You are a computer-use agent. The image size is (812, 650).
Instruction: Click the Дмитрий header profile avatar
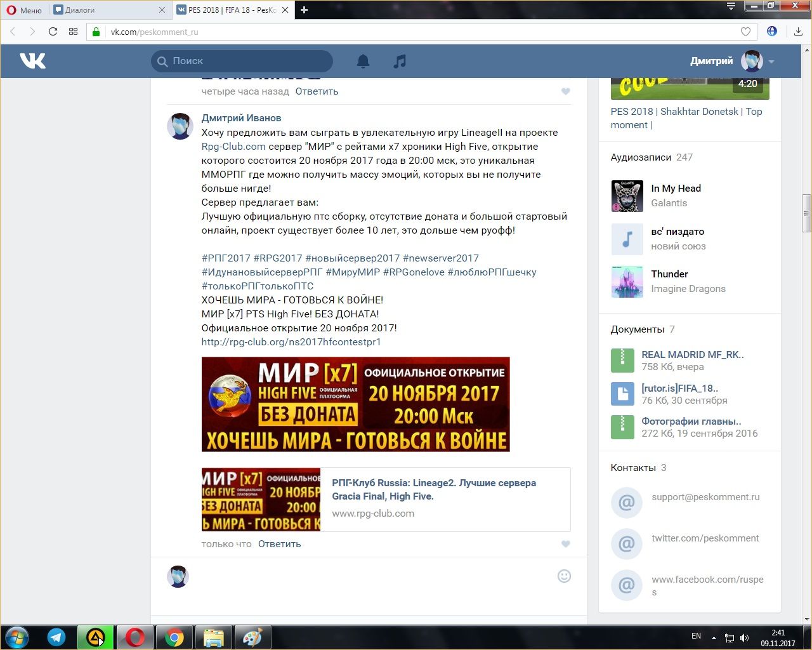pos(752,61)
